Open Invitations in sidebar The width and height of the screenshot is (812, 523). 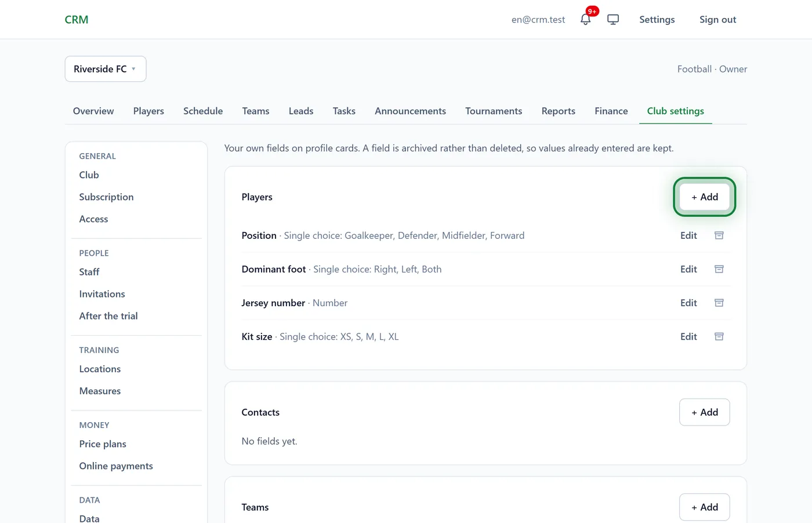point(102,294)
